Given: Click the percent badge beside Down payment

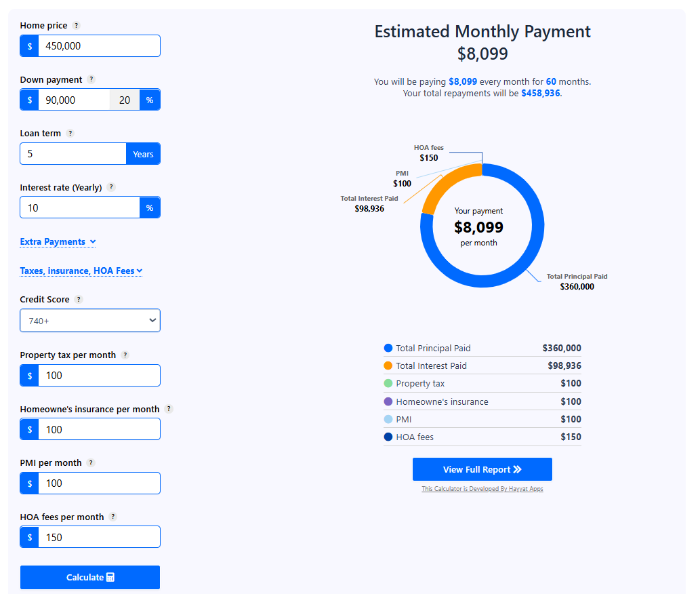Looking at the screenshot, I should click(150, 100).
